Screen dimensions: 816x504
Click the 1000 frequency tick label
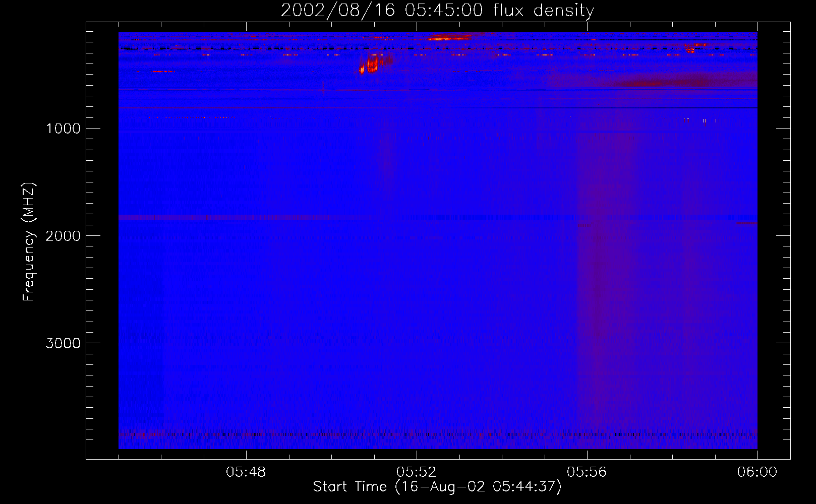point(63,129)
